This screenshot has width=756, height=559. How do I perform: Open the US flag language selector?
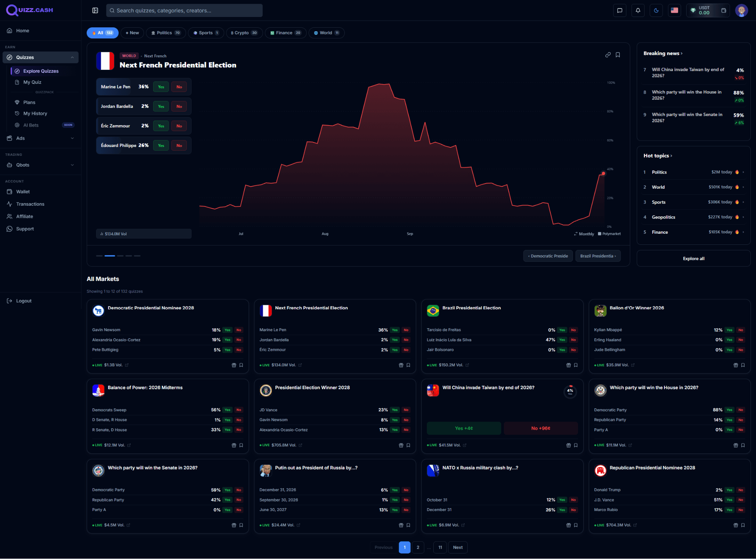(x=674, y=10)
